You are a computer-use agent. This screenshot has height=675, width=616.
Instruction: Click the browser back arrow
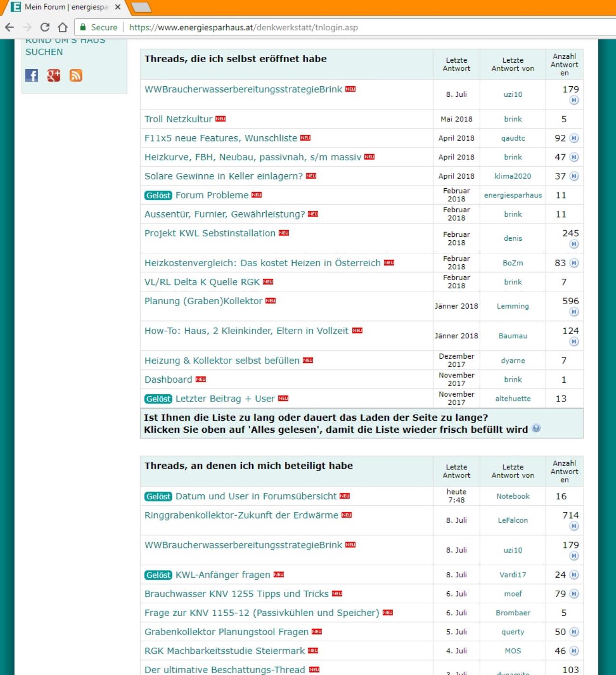(10, 27)
